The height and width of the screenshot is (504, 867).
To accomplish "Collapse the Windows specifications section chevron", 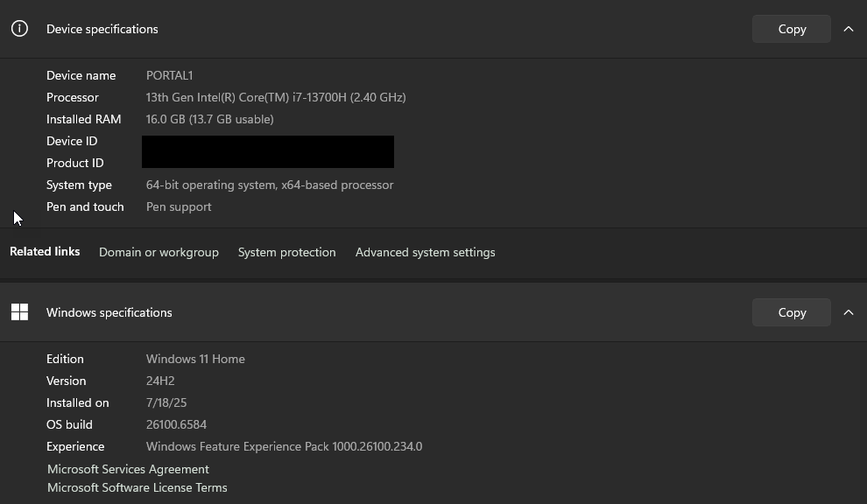I will (848, 312).
